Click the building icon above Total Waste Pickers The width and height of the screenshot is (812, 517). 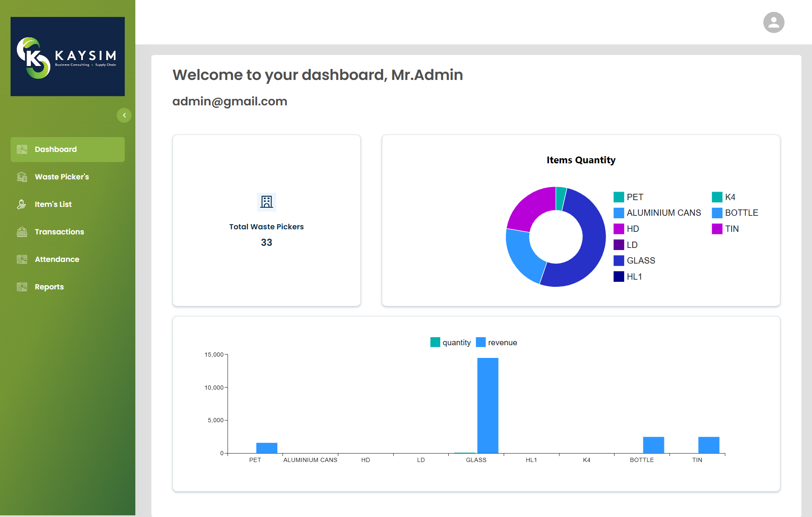[266, 202]
